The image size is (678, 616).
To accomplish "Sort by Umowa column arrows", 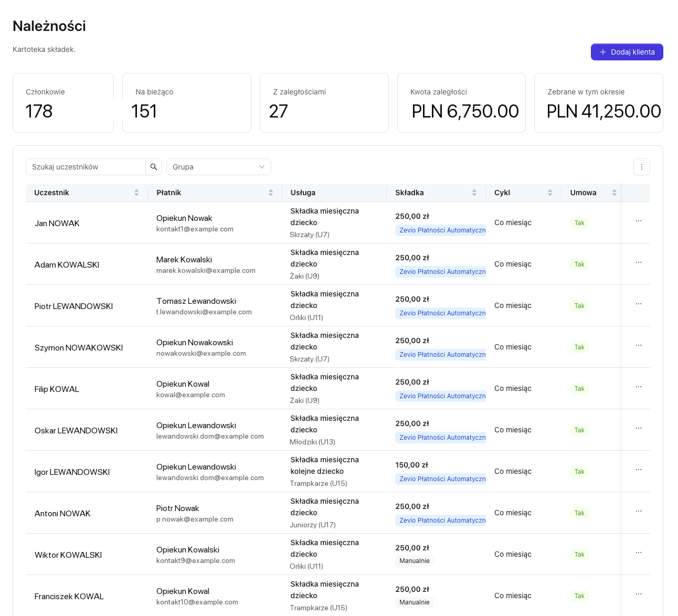I will pyautogui.click(x=615, y=193).
